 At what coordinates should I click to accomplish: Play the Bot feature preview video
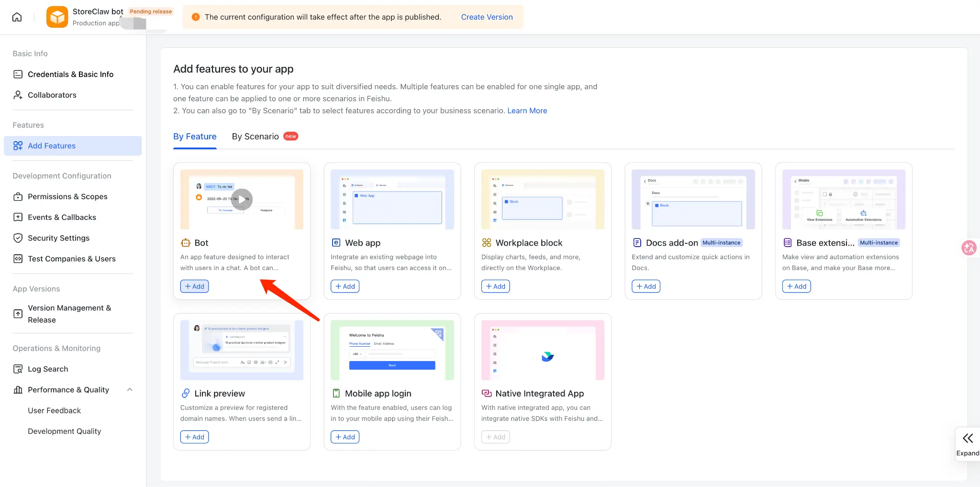[x=242, y=199]
